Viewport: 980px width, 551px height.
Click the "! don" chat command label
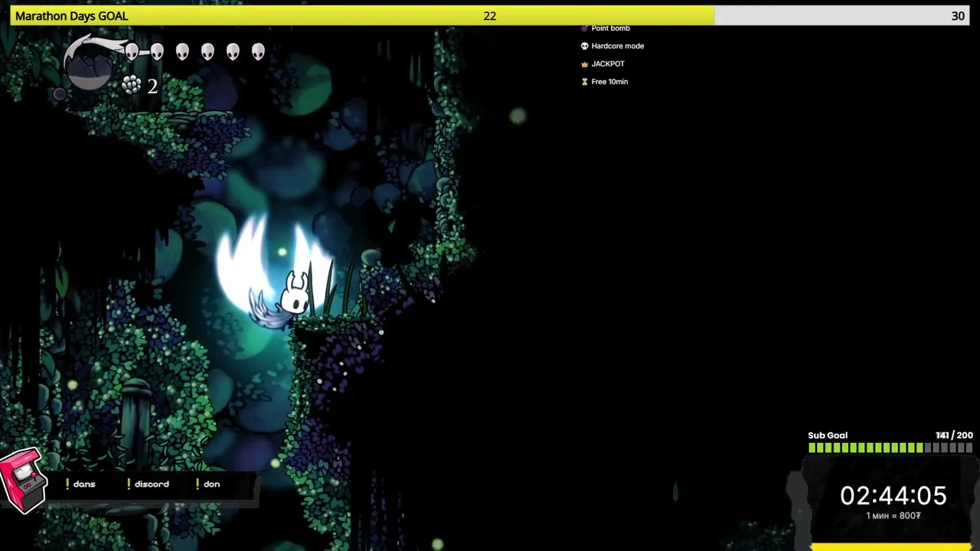[x=208, y=484]
